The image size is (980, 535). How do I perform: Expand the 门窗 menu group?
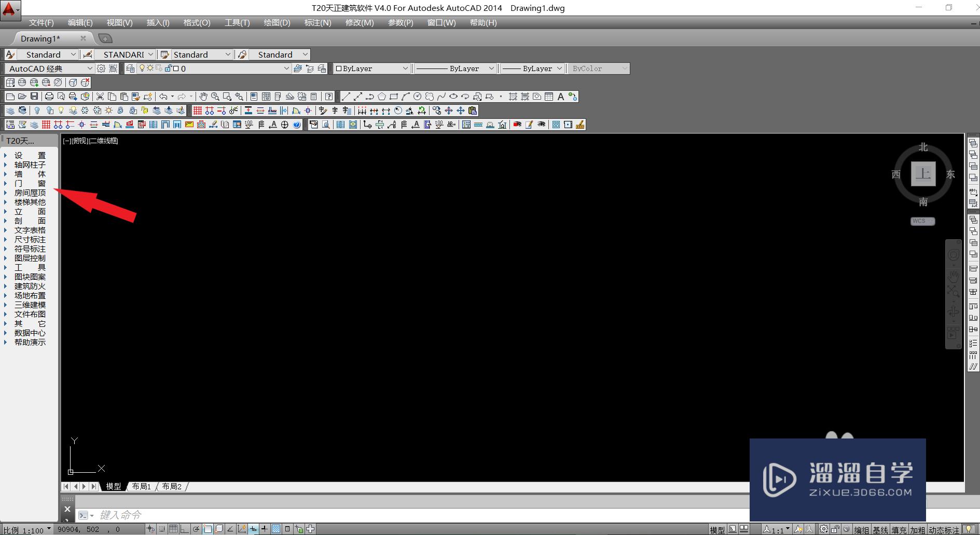[30, 183]
